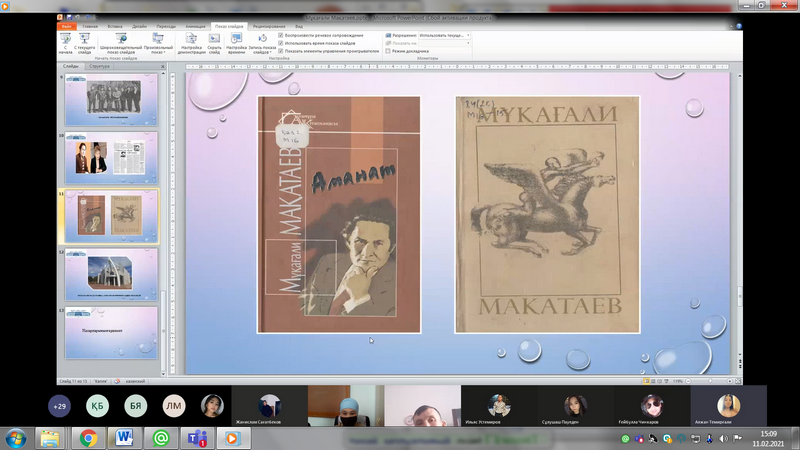This screenshot has height=450, width=800.
Task: Click Ильяс Устемиров participant tile
Action: [498, 406]
